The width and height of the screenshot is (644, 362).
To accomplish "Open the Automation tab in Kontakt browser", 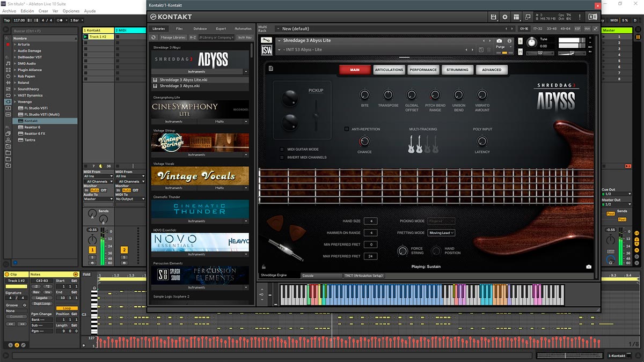I will (x=243, y=28).
